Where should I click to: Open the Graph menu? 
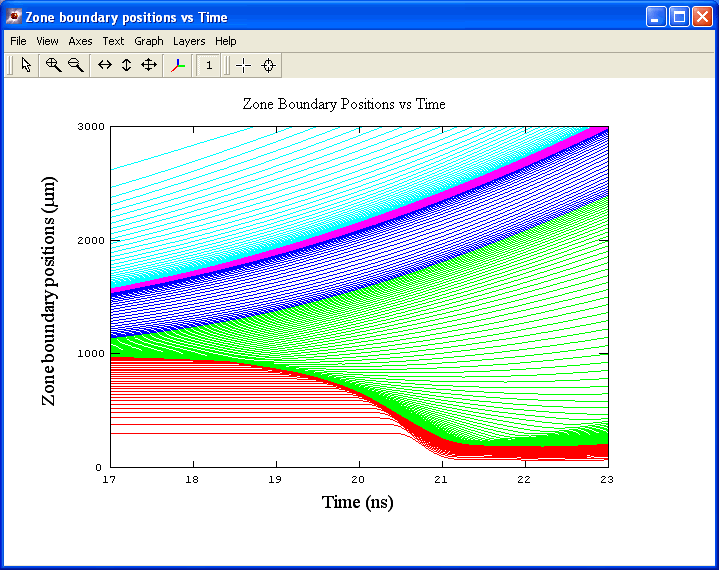(149, 41)
